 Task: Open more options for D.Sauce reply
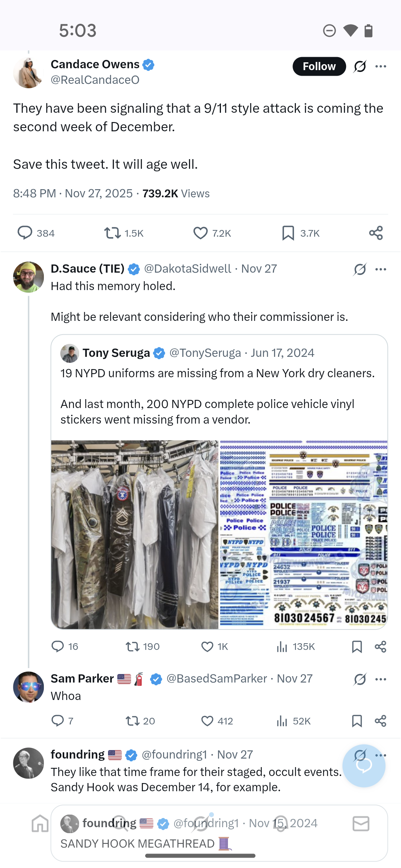pos(381,269)
